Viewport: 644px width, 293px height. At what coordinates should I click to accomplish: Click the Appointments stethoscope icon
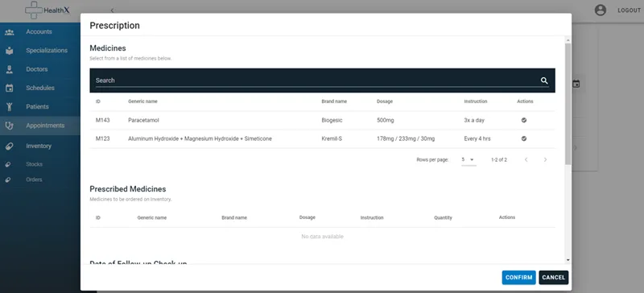[x=9, y=126]
